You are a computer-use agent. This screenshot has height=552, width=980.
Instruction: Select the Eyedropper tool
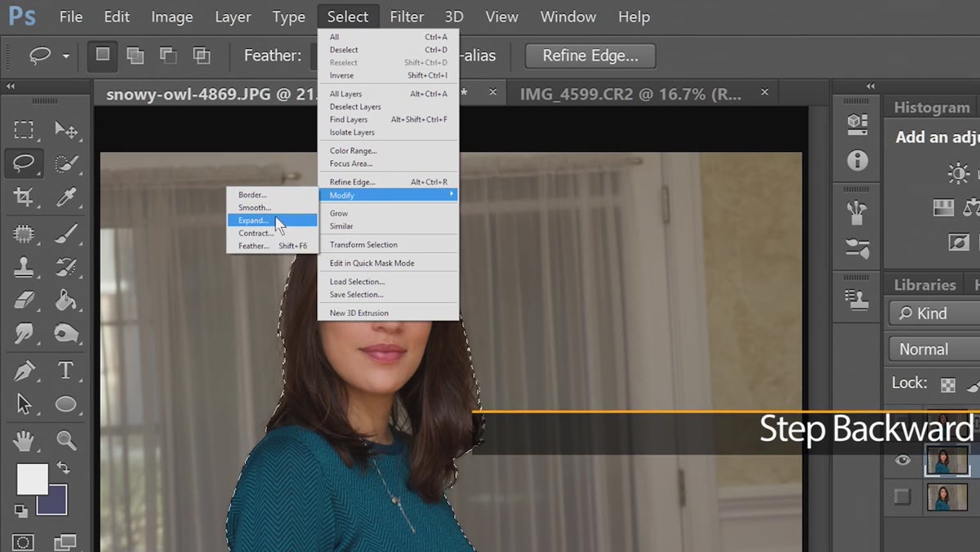point(66,198)
